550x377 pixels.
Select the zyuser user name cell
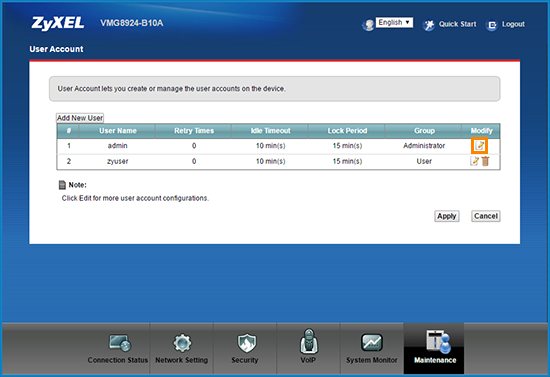point(118,162)
